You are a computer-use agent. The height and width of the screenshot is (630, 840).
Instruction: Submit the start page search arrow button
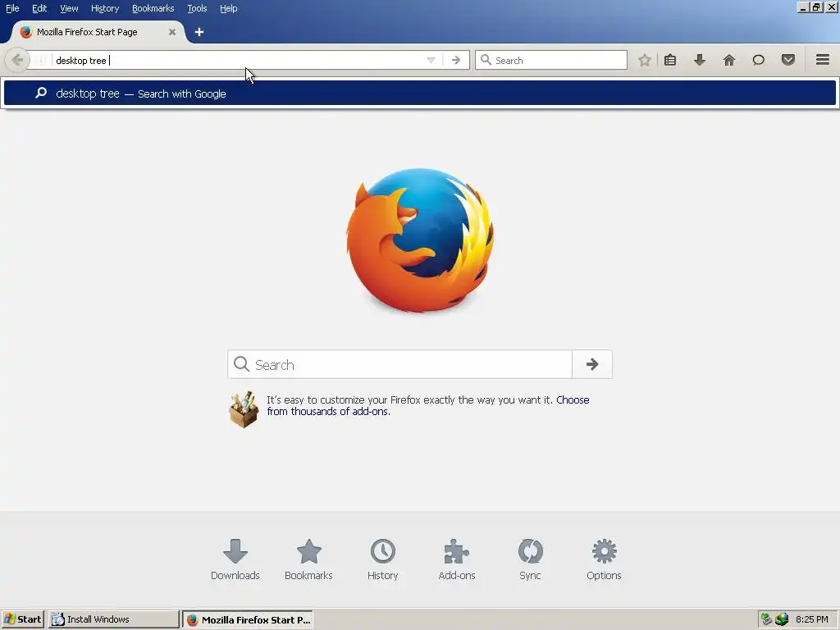tap(592, 364)
